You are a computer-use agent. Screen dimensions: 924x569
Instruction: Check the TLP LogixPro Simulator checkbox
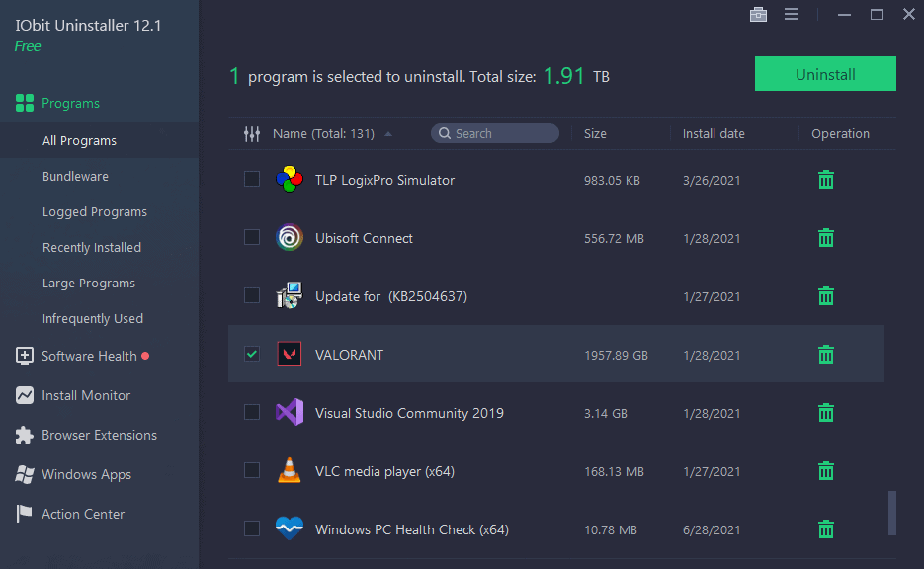pos(252,179)
